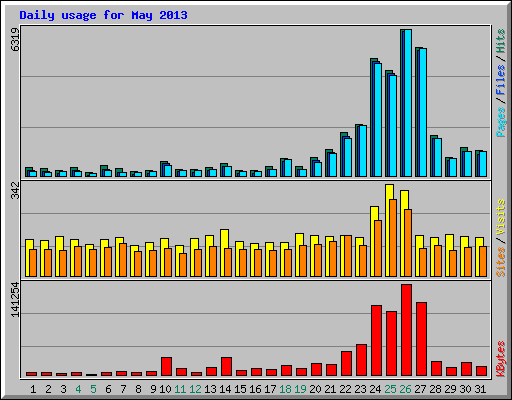Click the orange sites bar for day 31
Image resolution: width=512 pixels, height=400 pixels.
click(483, 261)
